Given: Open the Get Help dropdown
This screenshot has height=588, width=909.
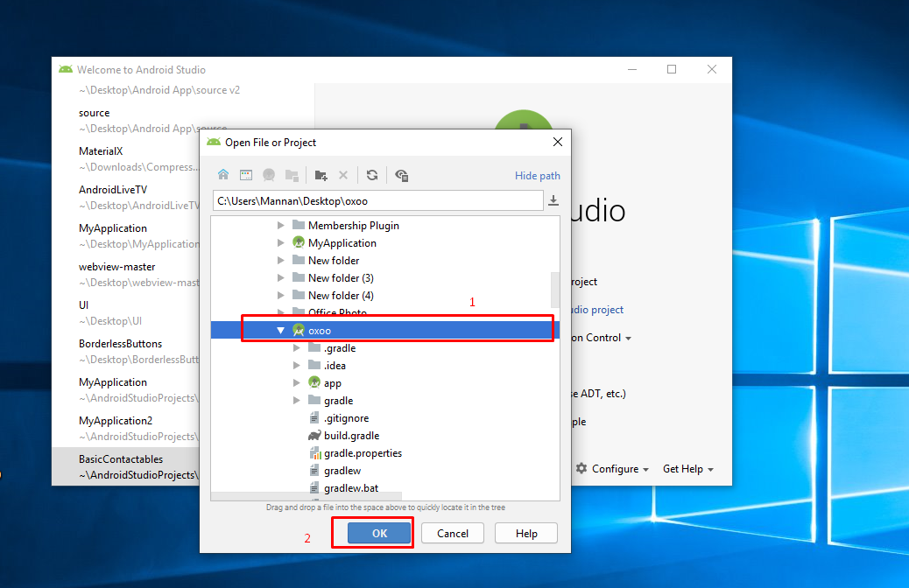Looking at the screenshot, I should 688,469.
